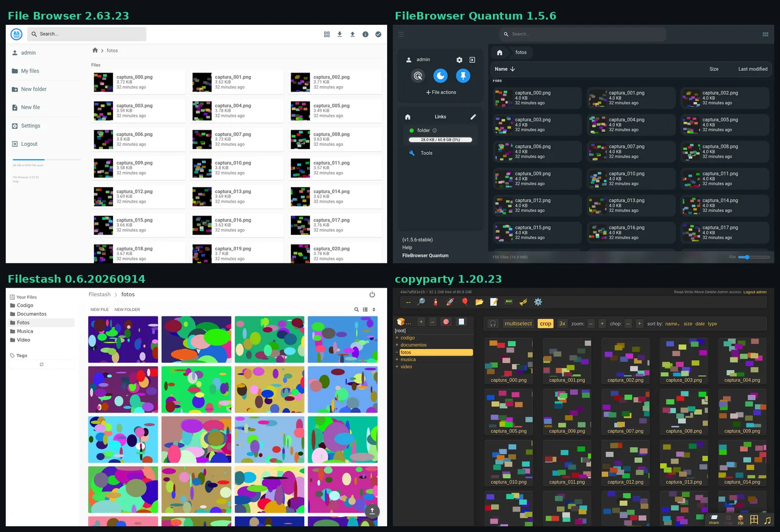Viewport: 780px width, 532px height.
Task: Toggle the crop button in copyparty
Action: pyautogui.click(x=546, y=324)
